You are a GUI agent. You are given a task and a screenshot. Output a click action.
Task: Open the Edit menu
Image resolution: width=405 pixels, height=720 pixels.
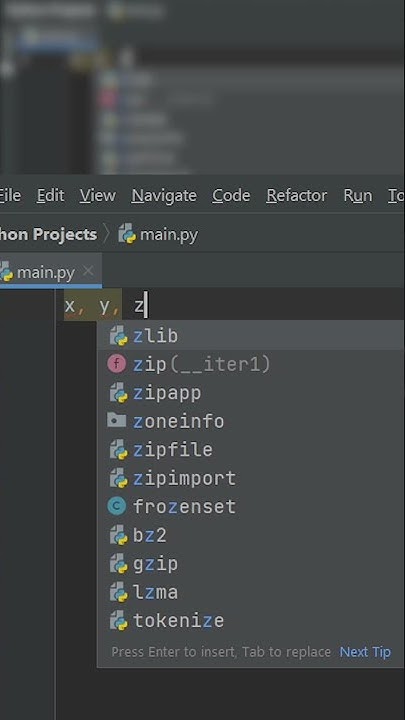pyautogui.click(x=51, y=196)
